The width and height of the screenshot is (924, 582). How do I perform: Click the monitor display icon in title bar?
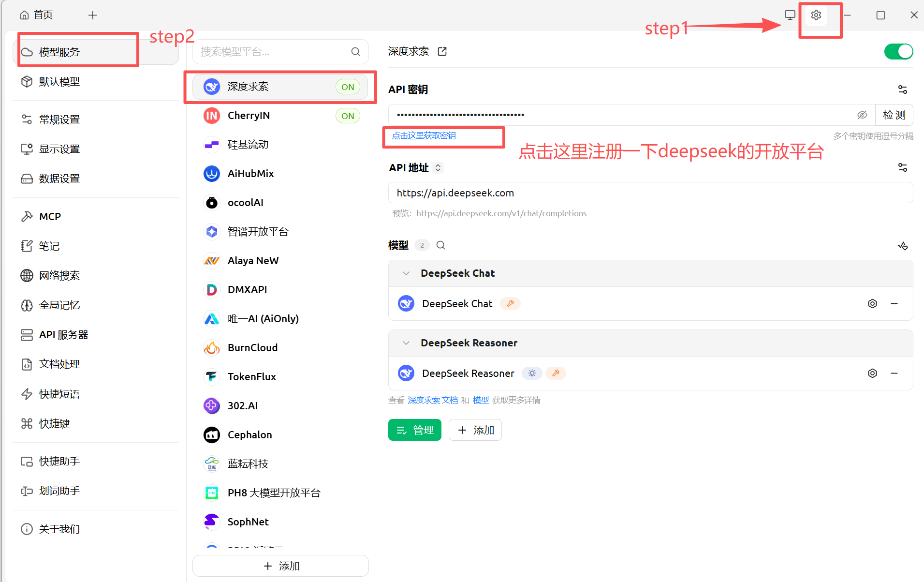(790, 15)
